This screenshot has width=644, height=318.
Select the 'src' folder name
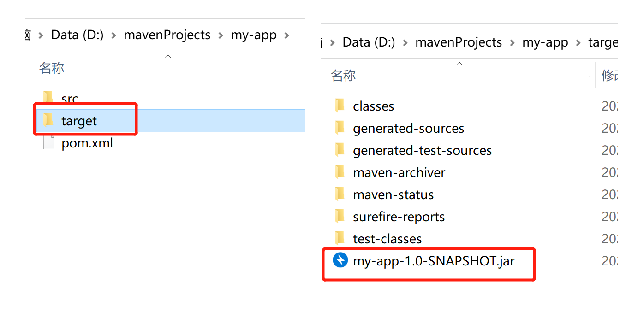70,99
